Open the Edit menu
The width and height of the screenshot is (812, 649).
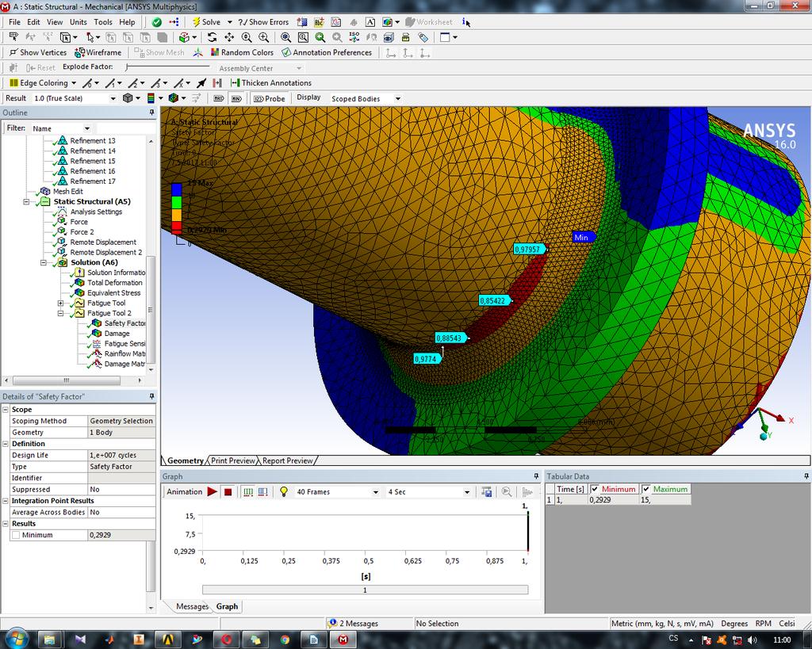[33, 21]
